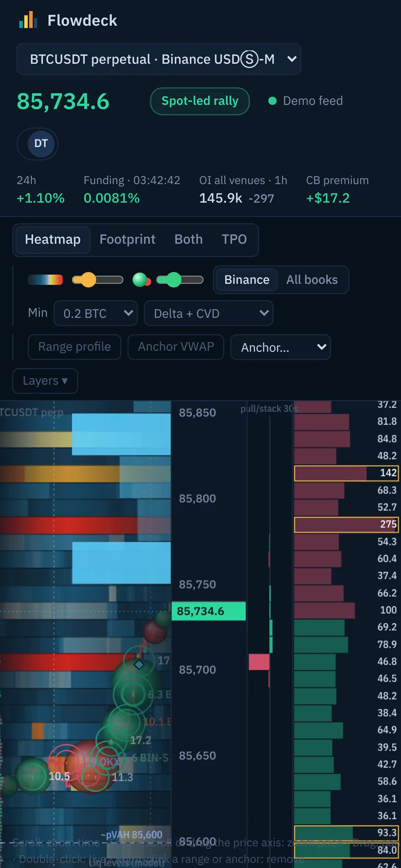
Task: Open the DT avatar button
Action: (41, 143)
